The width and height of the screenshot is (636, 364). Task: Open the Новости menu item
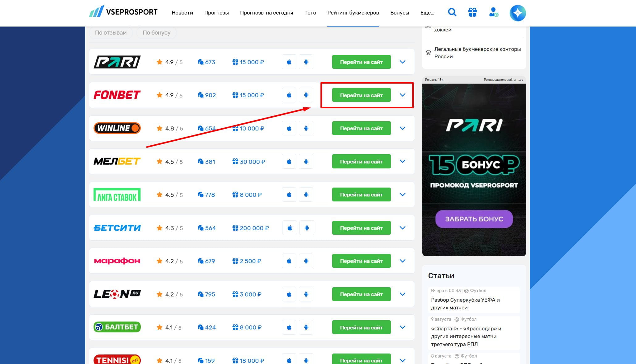coord(182,13)
